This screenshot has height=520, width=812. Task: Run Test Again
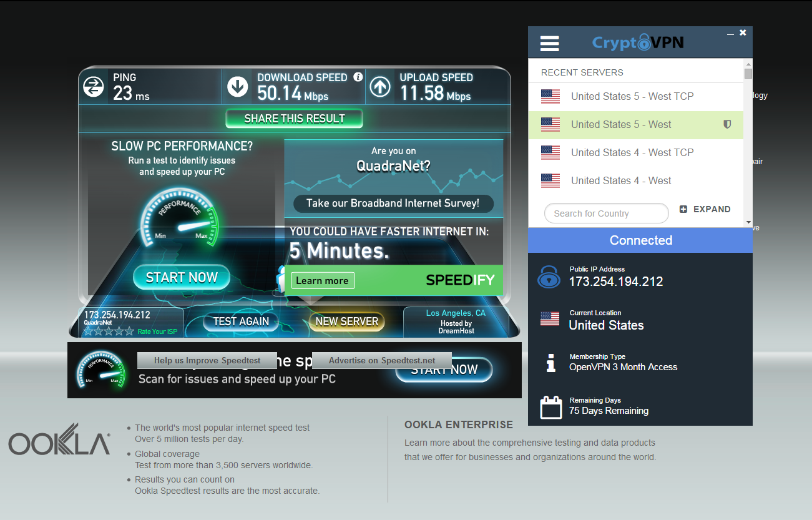click(241, 322)
